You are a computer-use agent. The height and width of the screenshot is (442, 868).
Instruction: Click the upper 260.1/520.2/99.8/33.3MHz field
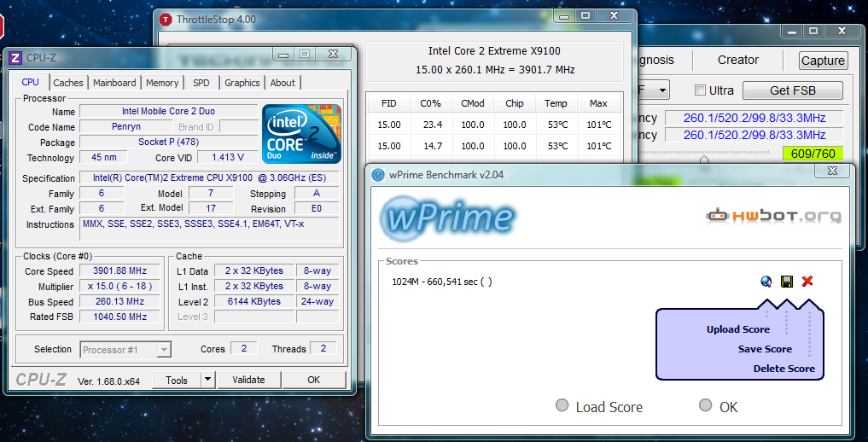point(754,118)
